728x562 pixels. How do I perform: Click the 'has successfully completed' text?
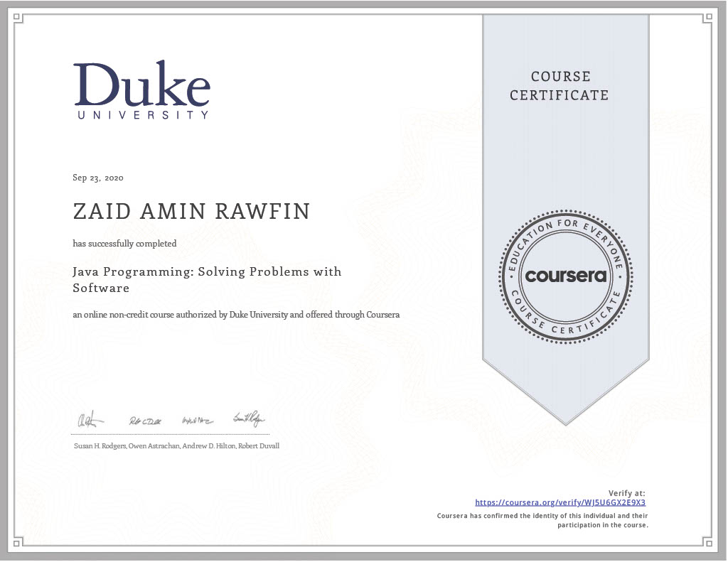point(124,244)
